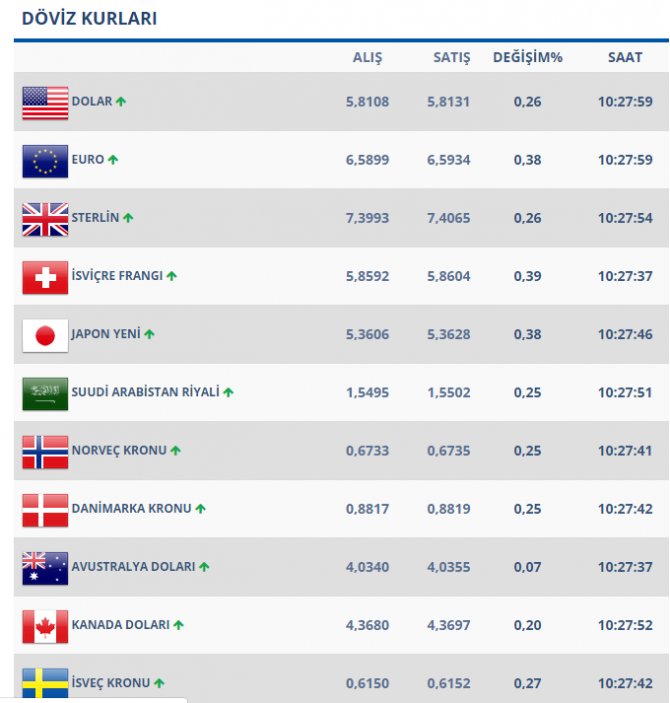
Task: Open the İSVİÇRE FRANGI link
Action: pos(117,276)
